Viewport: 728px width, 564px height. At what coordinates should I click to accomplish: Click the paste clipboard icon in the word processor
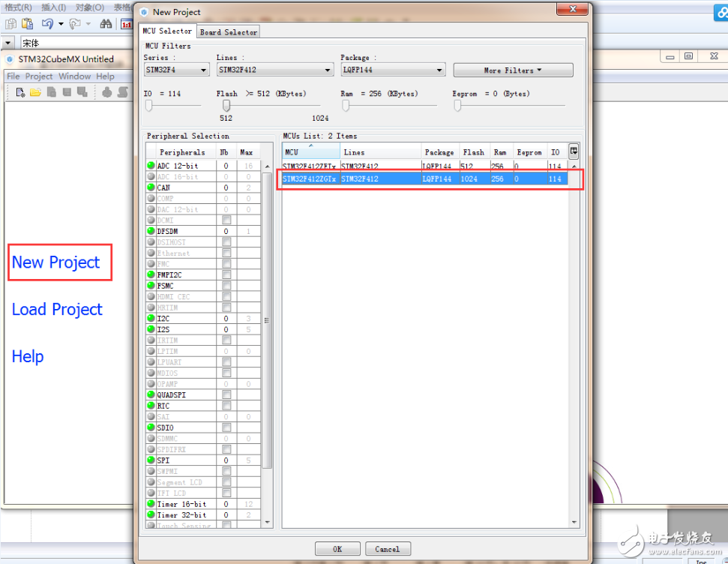28,24
